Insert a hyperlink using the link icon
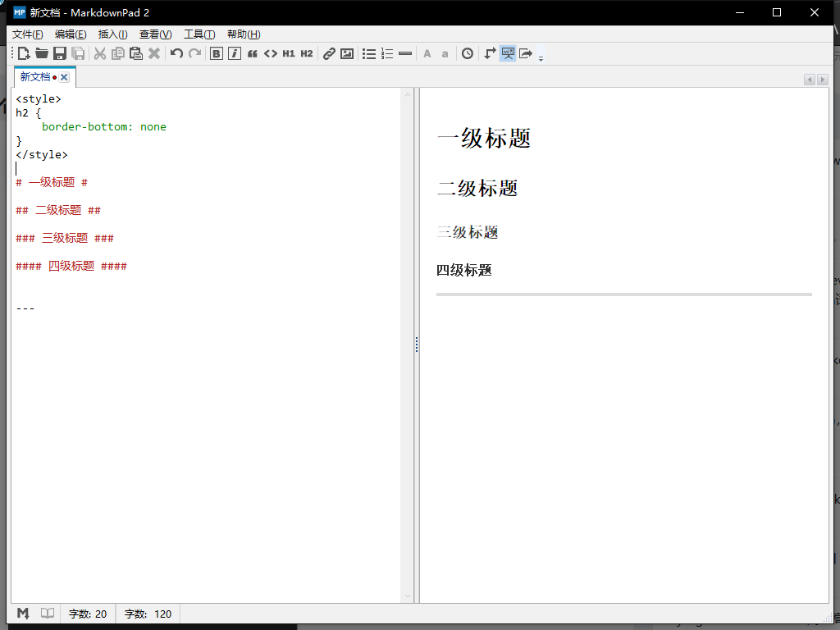The image size is (840, 630). tap(329, 54)
